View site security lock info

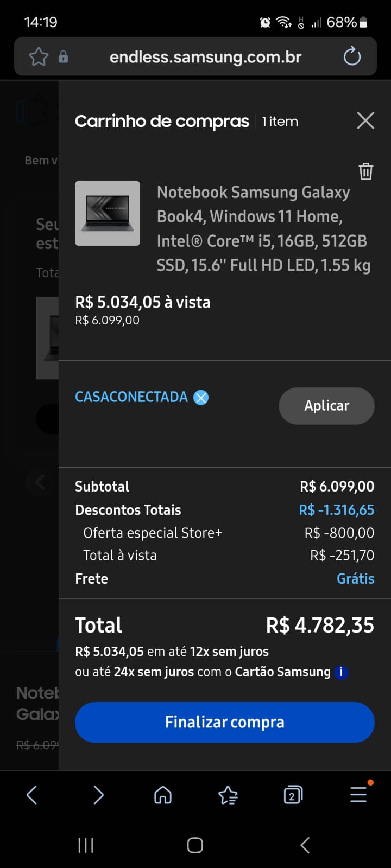point(64,56)
